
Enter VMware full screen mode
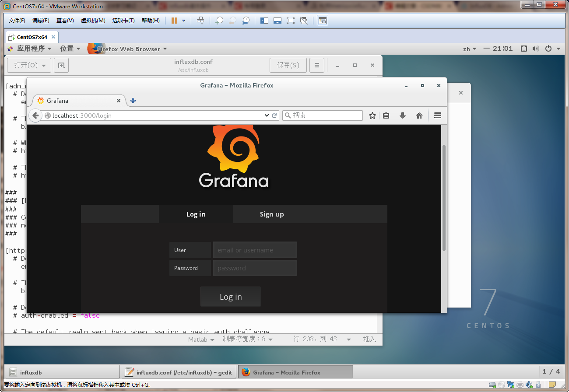290,21
